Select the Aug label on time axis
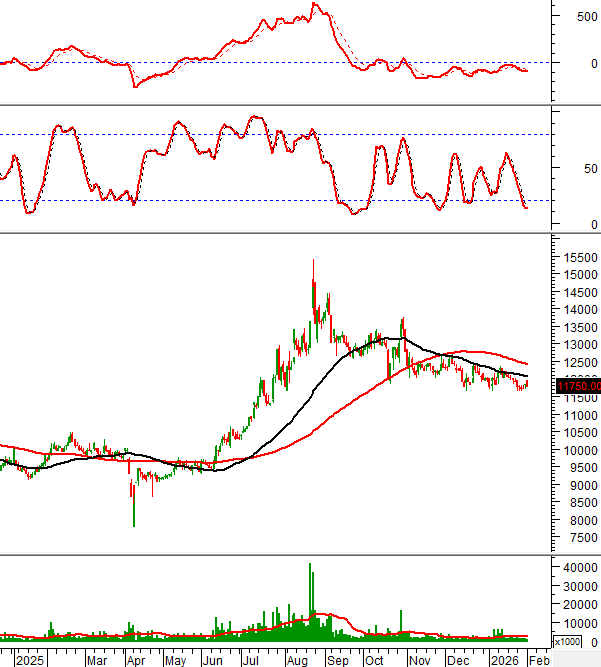Viewport: 601px width, 667px height. [297, 660]
